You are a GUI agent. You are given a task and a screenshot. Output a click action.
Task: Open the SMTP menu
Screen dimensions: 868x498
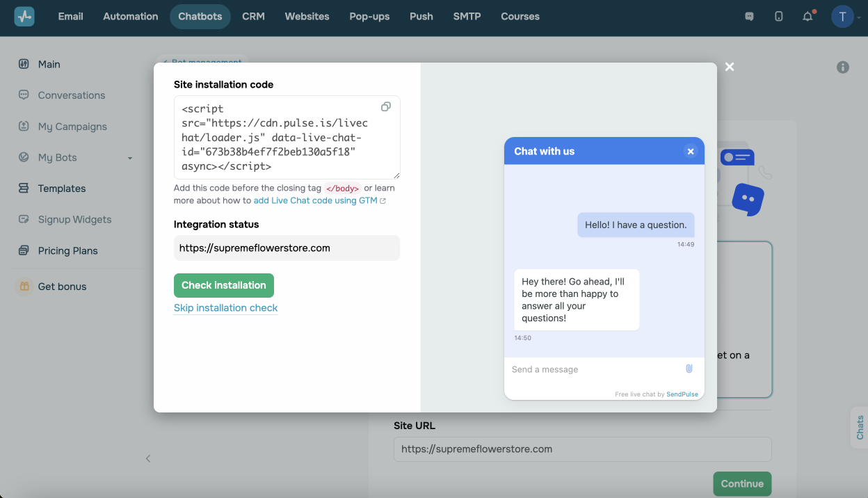pyautogui.click(x=467, y=17)
